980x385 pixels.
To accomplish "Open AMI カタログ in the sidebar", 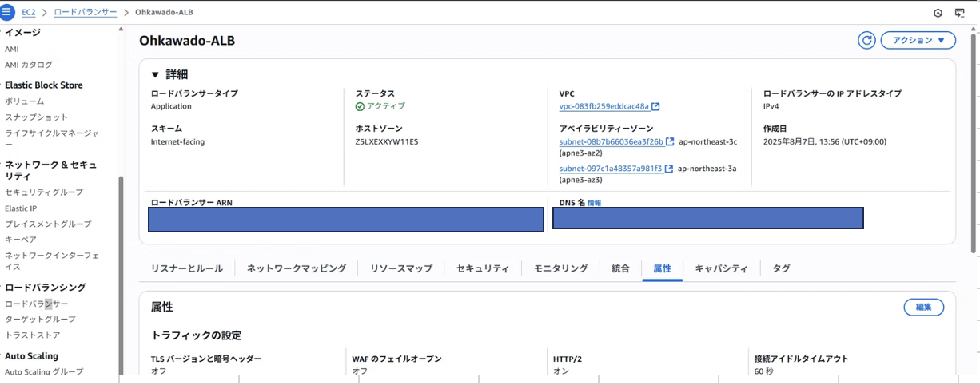I will [29, 65].
